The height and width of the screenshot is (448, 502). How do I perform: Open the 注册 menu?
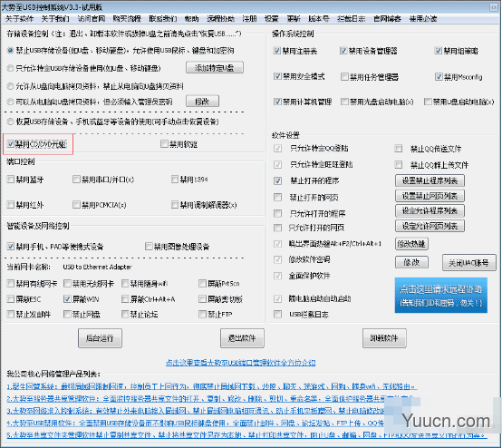[x=249, y=18]
